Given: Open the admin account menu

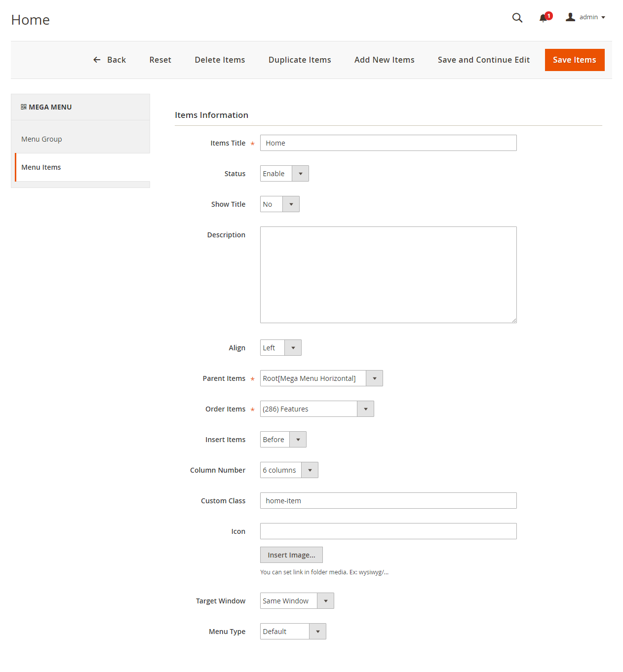Looking at the screenshot, I should (585, 17).
